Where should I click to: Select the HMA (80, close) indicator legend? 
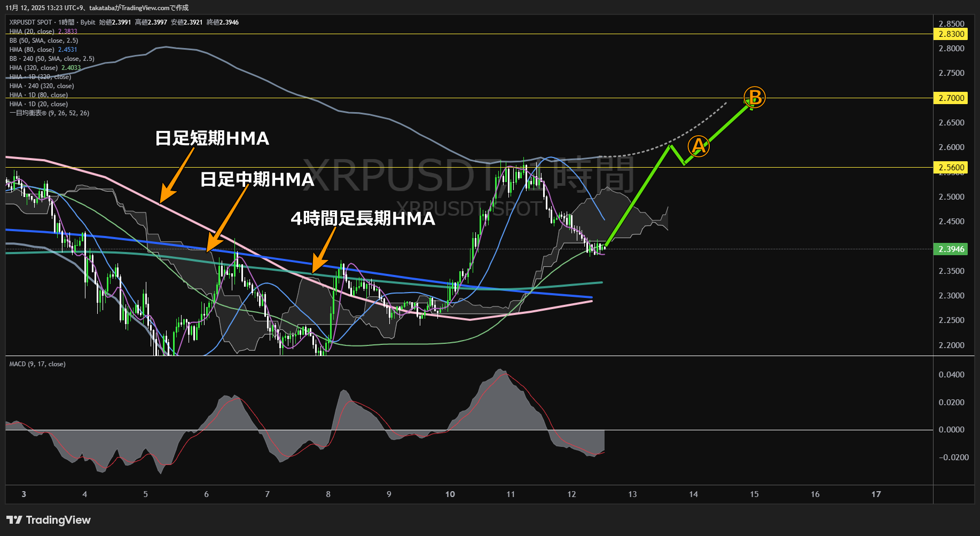point(43,50)
